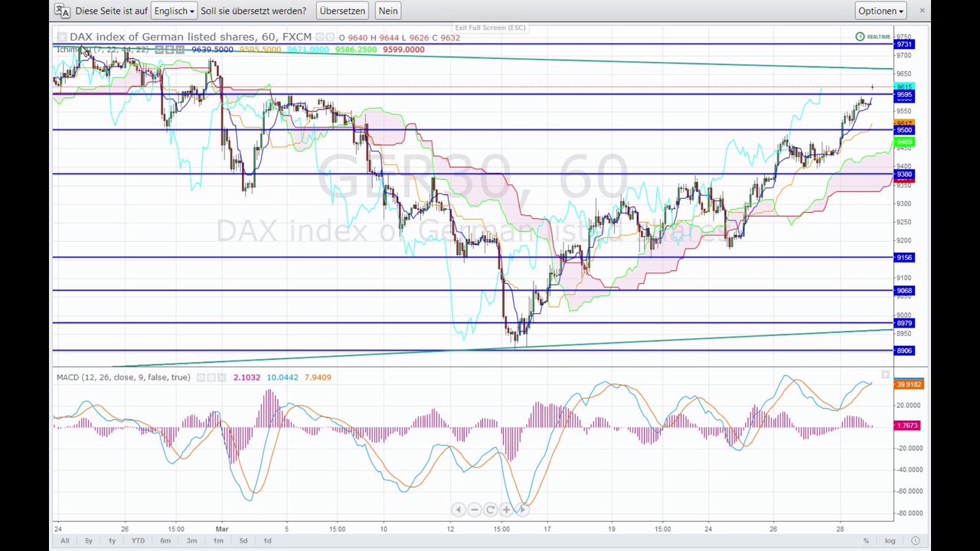Open the DAX series format settings icon
This screenshot has height=551, width=980.
point(330,37)
